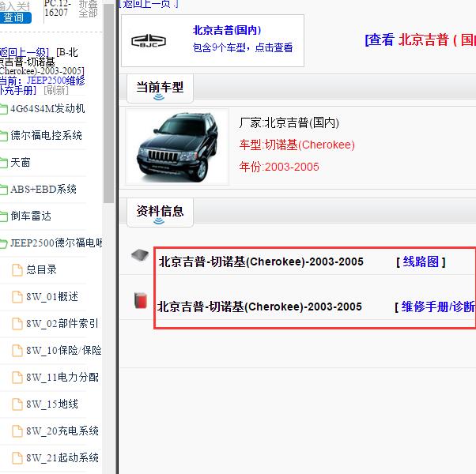Click folder icon beside 天窗
This screenshot has height=474, width=476.
point(4,163)
